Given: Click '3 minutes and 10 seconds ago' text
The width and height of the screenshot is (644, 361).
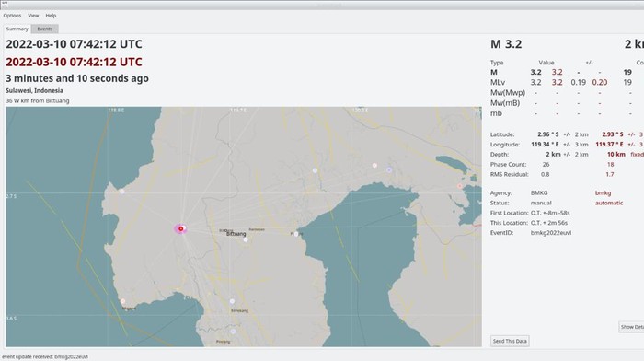Looking at the screenshot, I should pos(77,78).
